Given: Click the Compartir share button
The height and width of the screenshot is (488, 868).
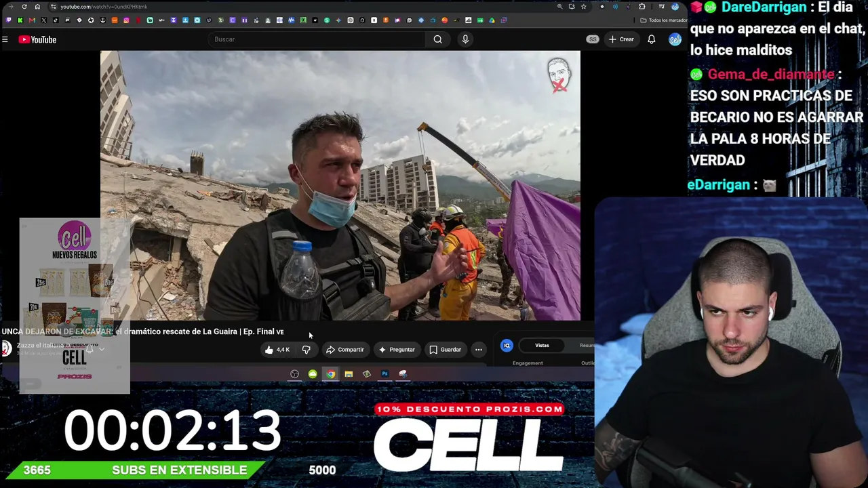Looking at the screenshot, I should [x=344, y=350].
